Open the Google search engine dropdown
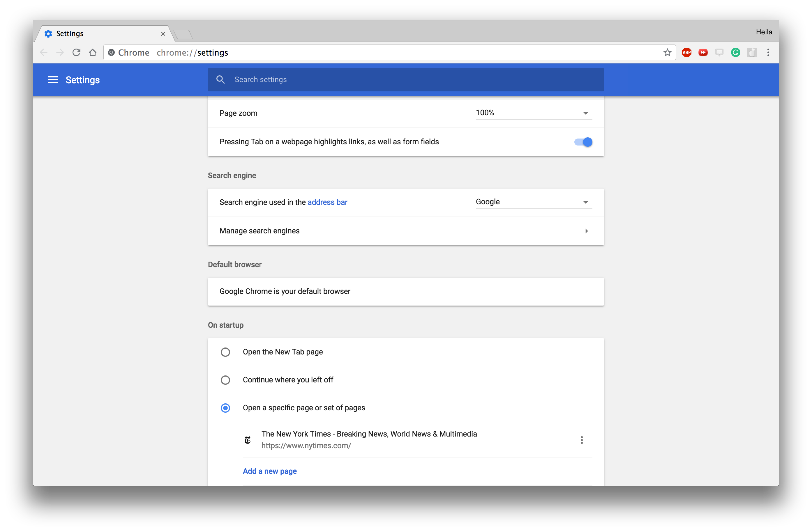The height and width of the screenshot is (532, 812). pyautogui.click(x=534, y=202)
